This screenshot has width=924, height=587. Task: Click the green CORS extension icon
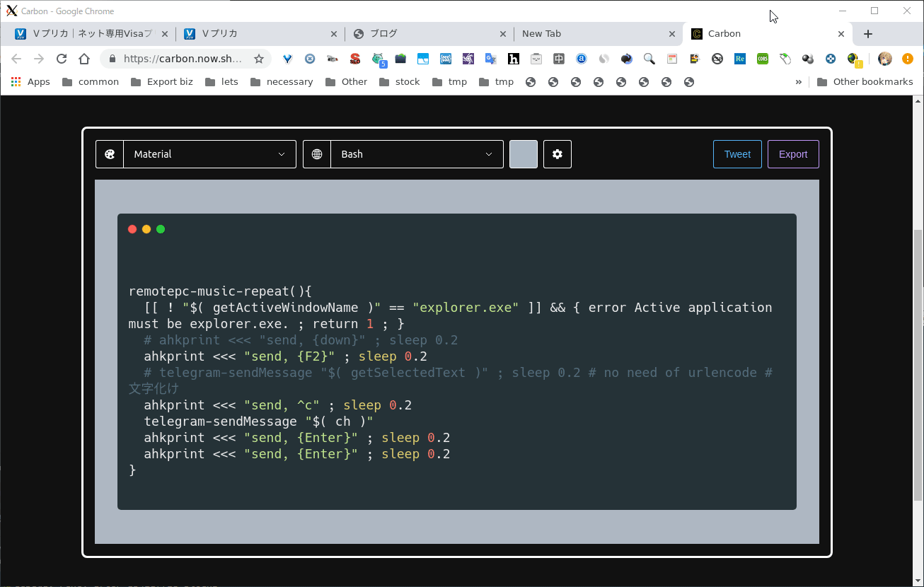[x=762, y=59]
